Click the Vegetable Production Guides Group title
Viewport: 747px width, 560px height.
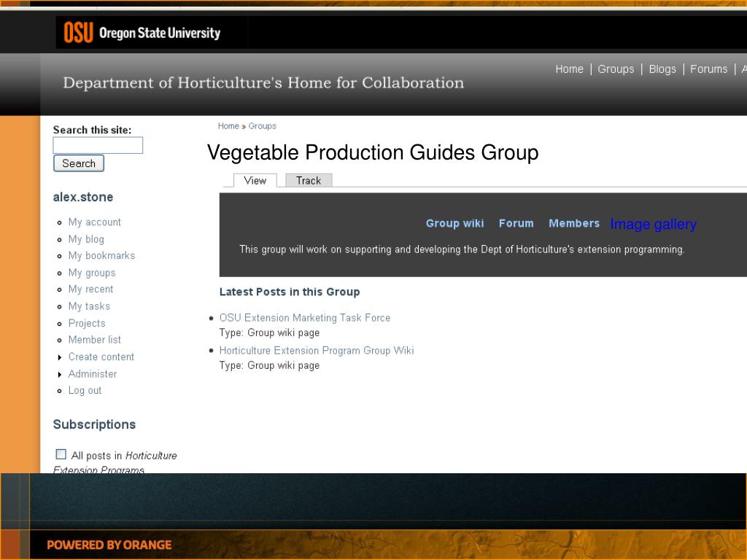(373, 152)
